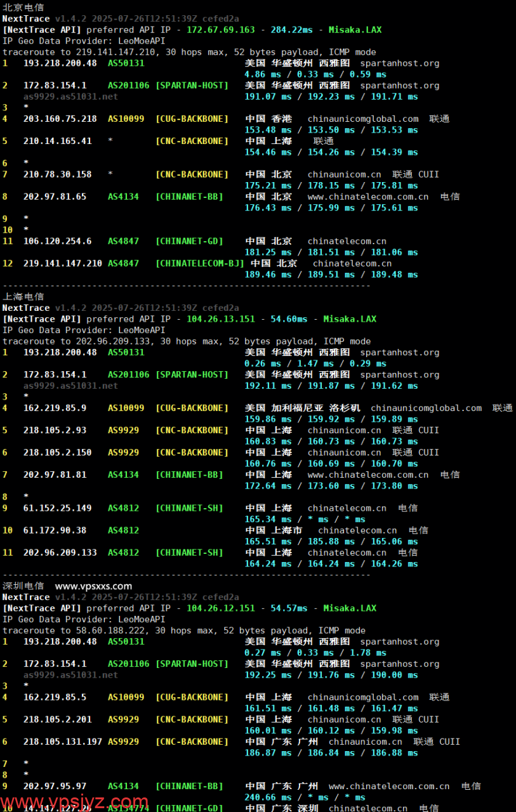The width and height of the screenshot is (516, 812).
Task: Click the [CHINATELECOM-BJ] tag in hop 12
Action: click(x=201, y=263)
